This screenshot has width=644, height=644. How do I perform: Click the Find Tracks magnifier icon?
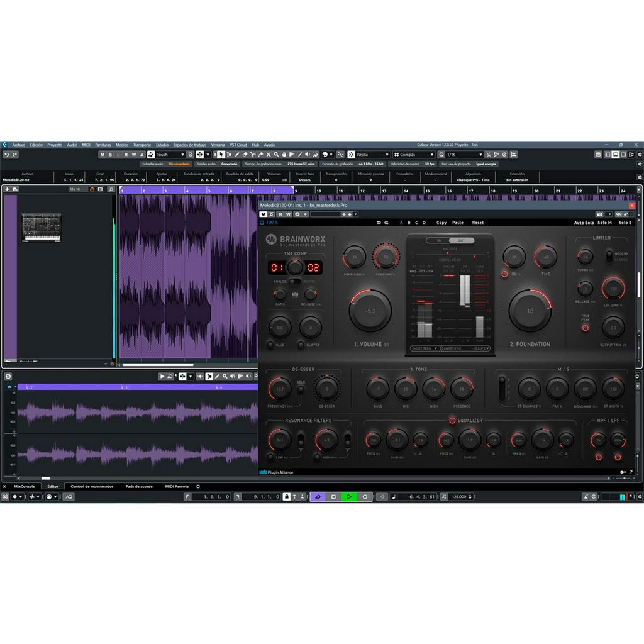[x=111, y=189]
